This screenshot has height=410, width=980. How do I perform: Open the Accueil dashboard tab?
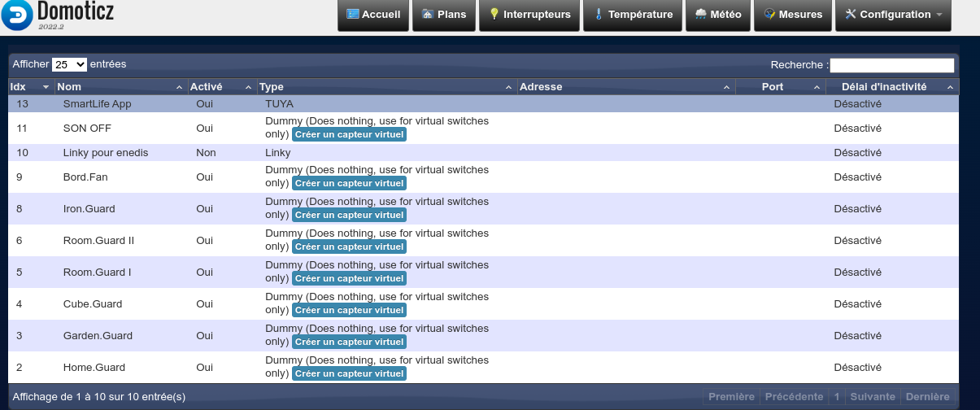373,15
